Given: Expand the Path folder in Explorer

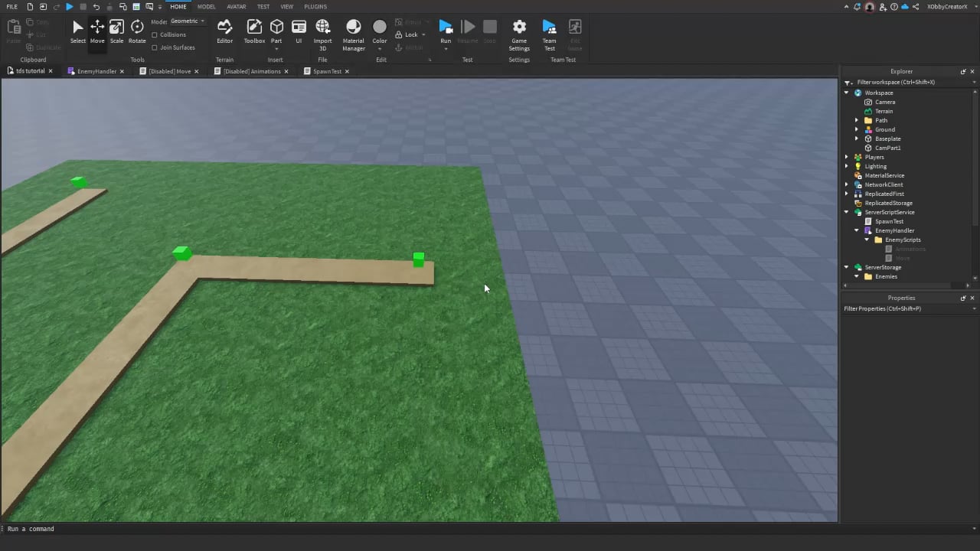Looking at the screenshot, I should (857, 120).
